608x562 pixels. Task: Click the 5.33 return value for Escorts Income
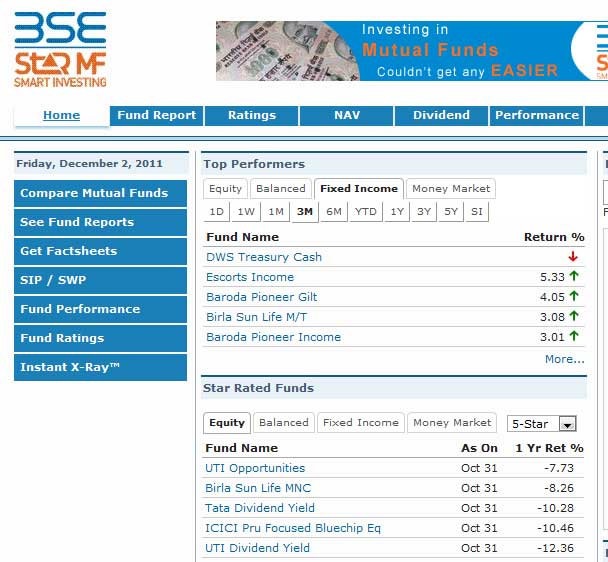click(x=552, y=277)
